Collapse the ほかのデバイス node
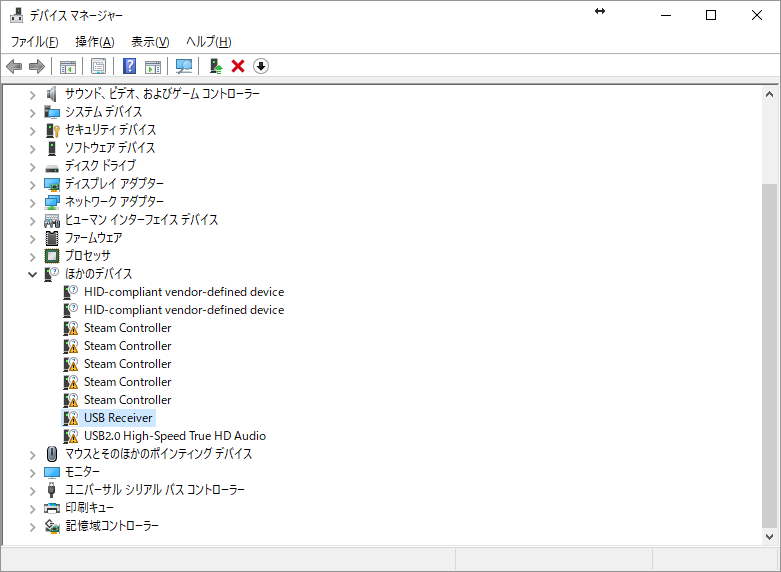Screen dimensions: 781x572 click(32, 274)
